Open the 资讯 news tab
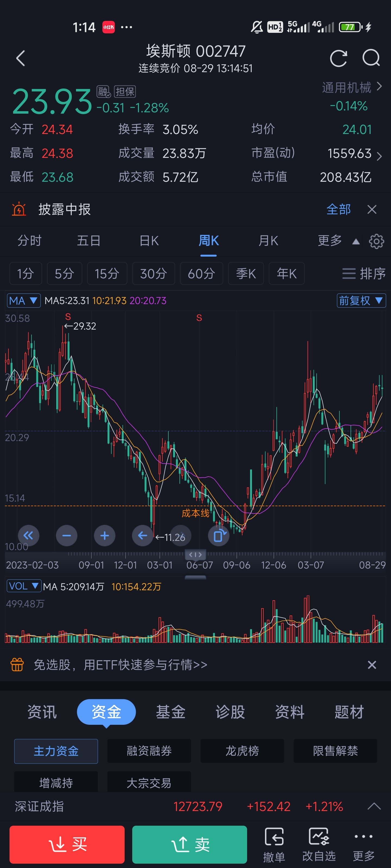This screenshot has width=391, height=868. click(42, 712)
